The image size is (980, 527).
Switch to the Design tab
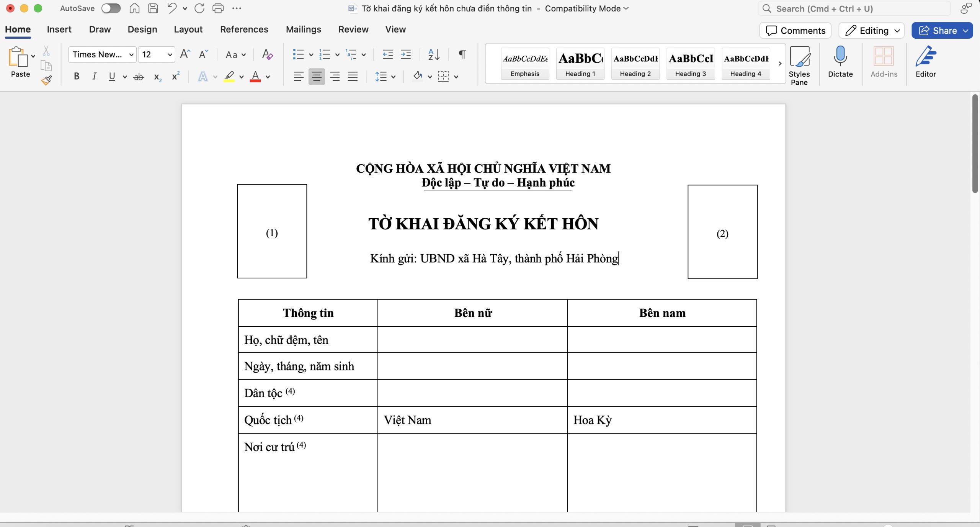pyautogui.click(x=142, y=29)
